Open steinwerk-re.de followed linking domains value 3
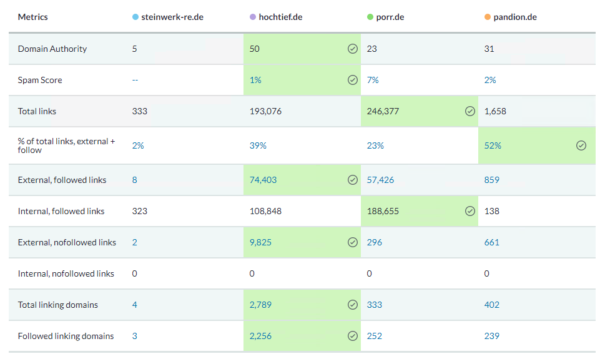 pos(135,336)
